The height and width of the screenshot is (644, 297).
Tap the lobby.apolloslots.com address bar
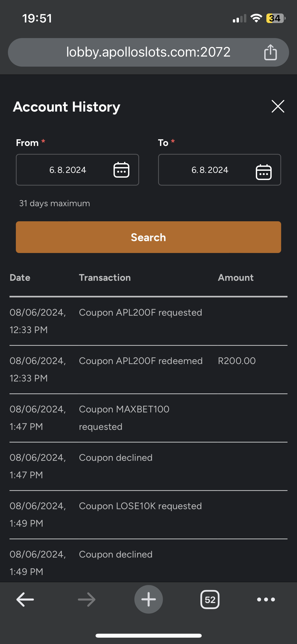[148, 52]
